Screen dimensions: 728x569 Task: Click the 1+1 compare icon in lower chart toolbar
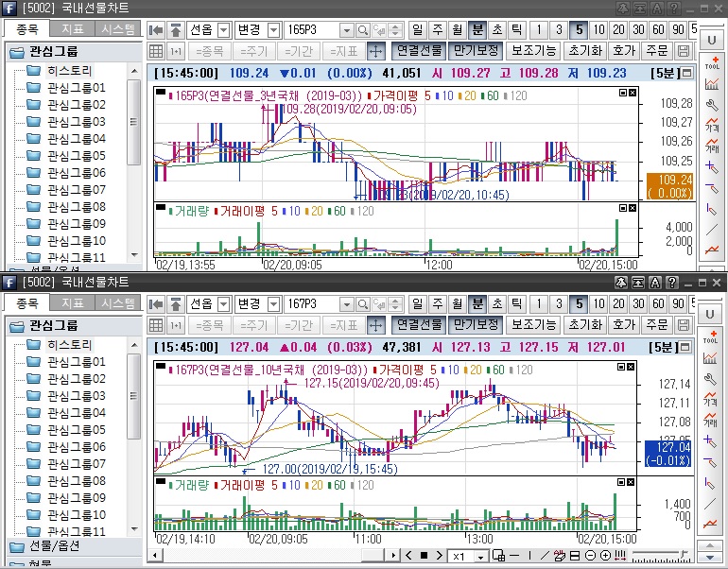coord(177,324)
